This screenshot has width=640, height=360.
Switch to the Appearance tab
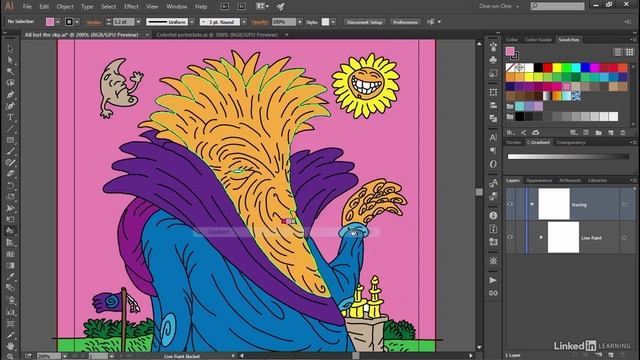pos(539,180)
